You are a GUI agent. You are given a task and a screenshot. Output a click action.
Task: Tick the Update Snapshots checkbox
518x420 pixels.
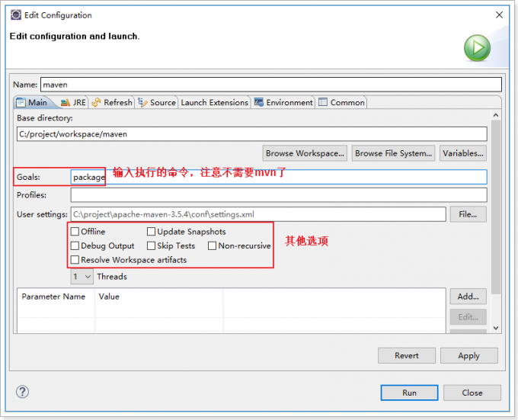point(151,231)
